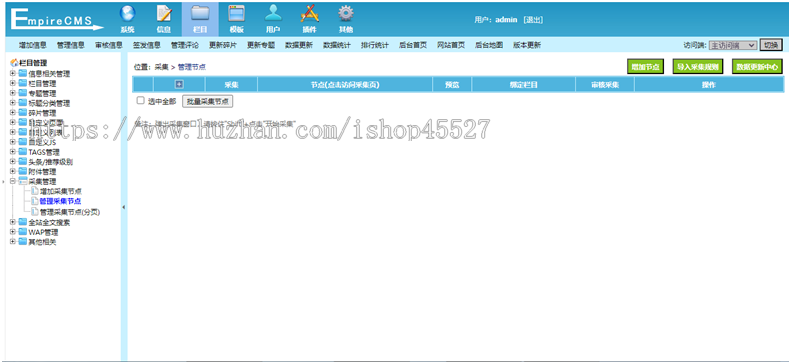This screenshot has height=364, width=791.
Task: Expand the 全站全文搜索 tree node
Action: point(13,222)
